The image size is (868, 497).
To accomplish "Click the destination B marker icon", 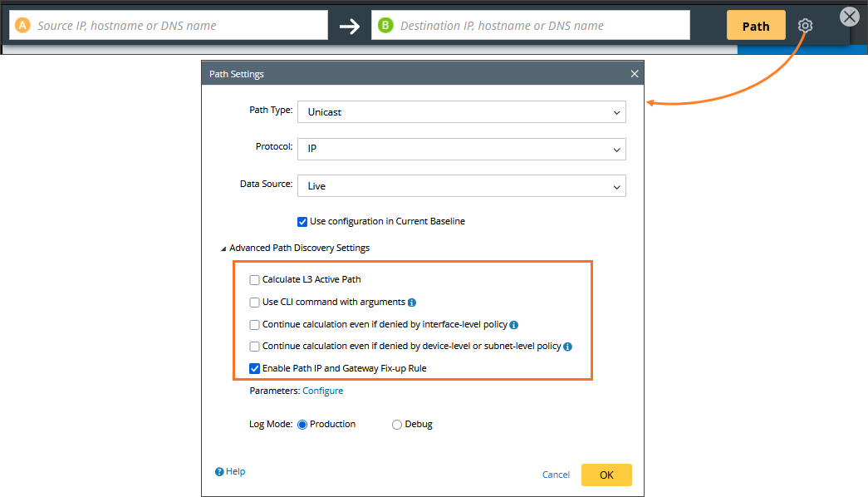I will (x=385, y=26).
